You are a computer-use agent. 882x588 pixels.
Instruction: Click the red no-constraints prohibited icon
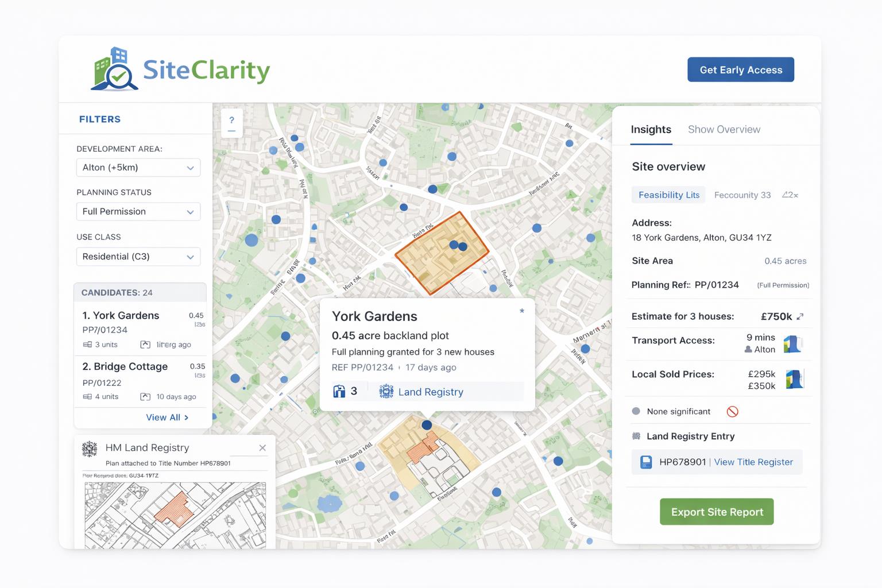732,412
